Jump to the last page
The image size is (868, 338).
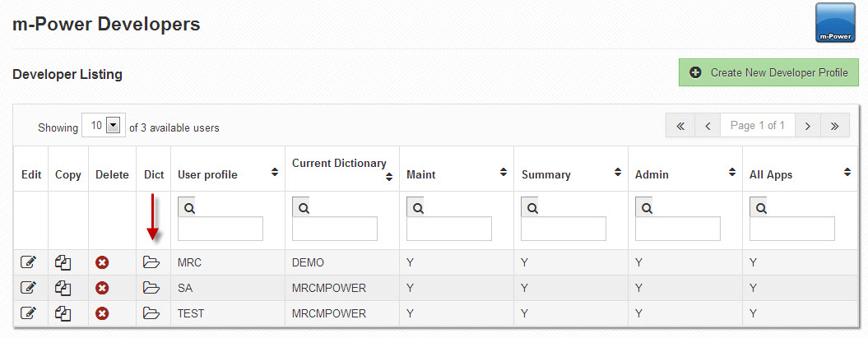pos(835,126)
